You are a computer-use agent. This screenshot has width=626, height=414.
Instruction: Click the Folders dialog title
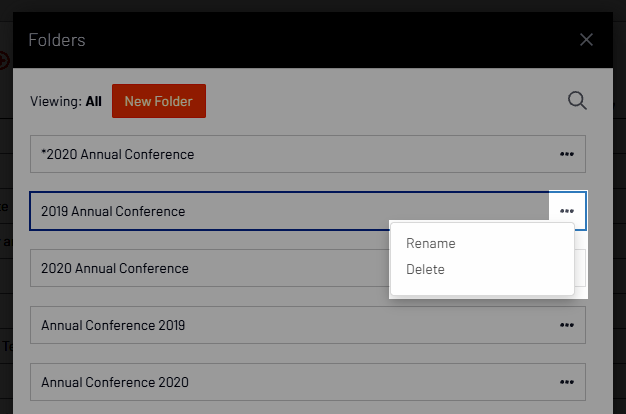coord(57,40)
